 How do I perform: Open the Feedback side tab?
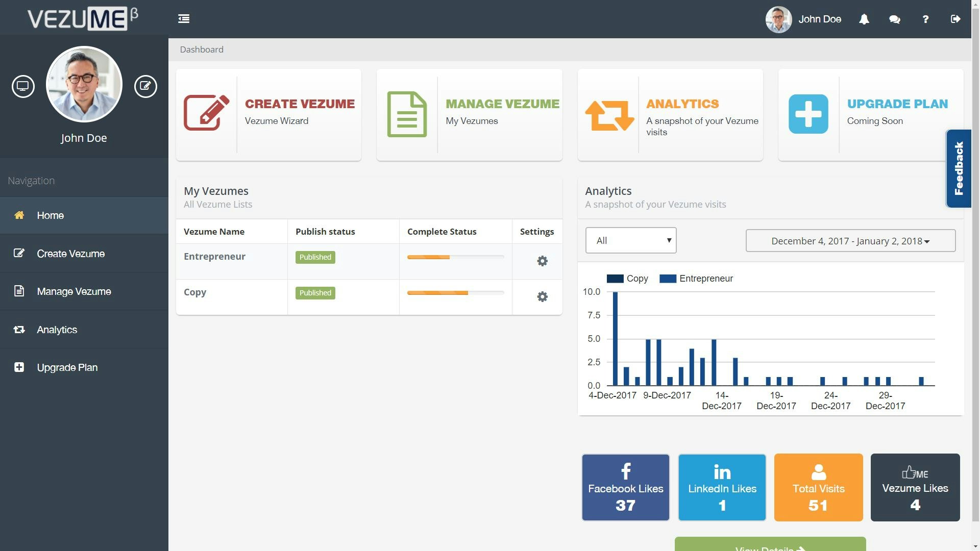tap(959, 168)
